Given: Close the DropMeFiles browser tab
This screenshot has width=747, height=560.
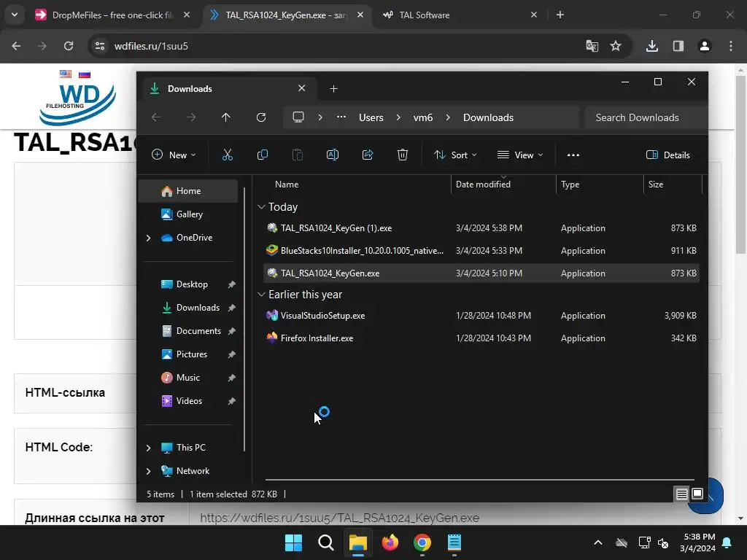Looking at the screenshot, I should click(x=187, y=15).
